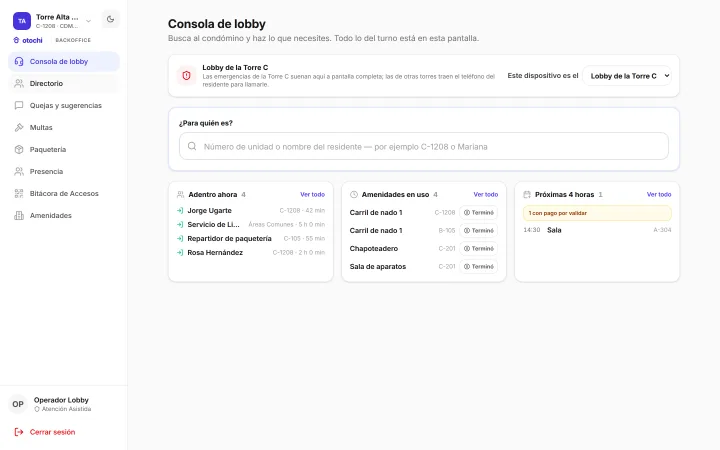Focus the resident search field

point(423,146)
